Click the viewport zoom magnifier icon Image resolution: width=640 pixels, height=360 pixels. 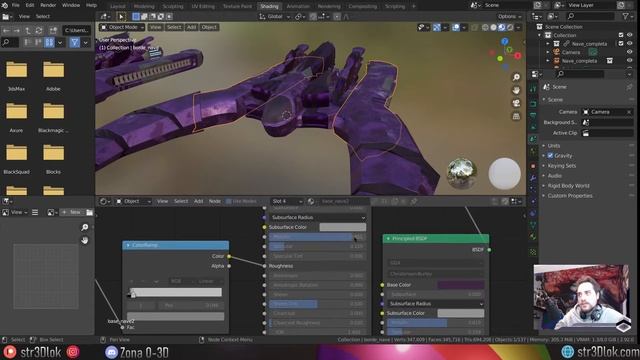click(516, 77)
